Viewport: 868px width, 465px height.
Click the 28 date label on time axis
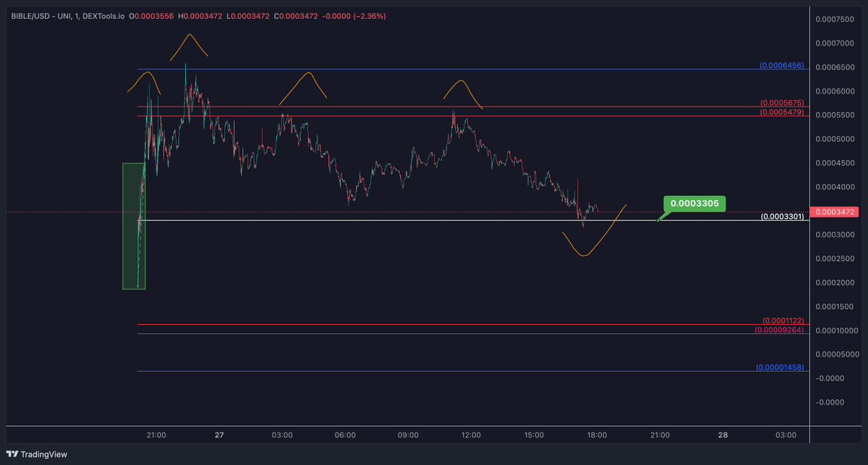[x=723, y=435]
